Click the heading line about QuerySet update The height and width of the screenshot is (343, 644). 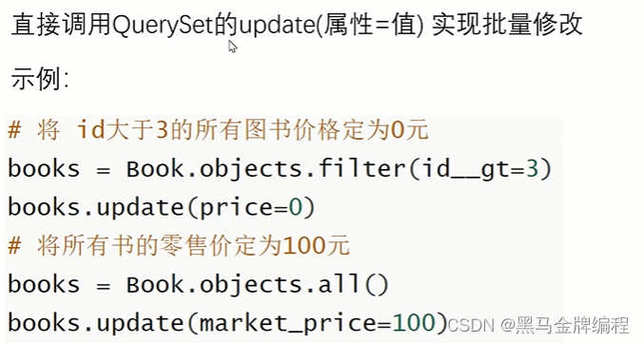297,25
